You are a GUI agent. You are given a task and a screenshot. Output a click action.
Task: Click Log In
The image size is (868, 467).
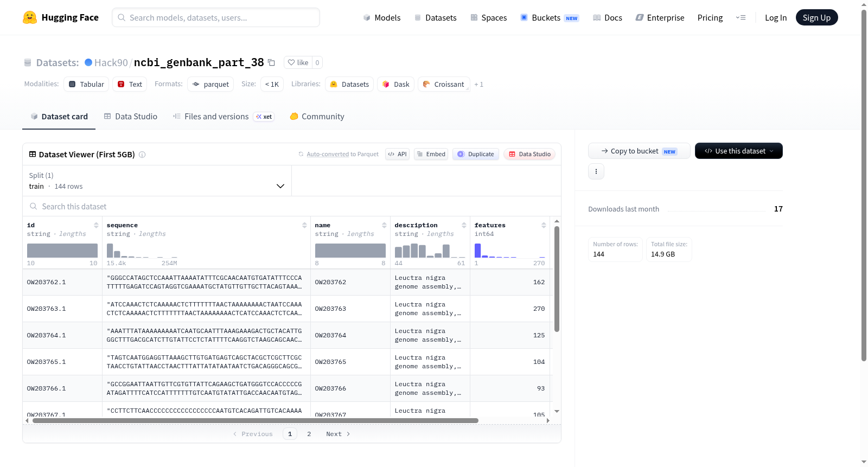click(776, 18)
